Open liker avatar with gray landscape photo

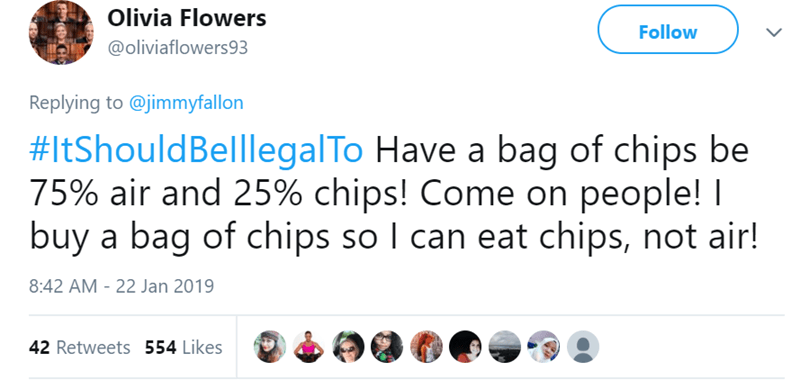pos(504,347)
